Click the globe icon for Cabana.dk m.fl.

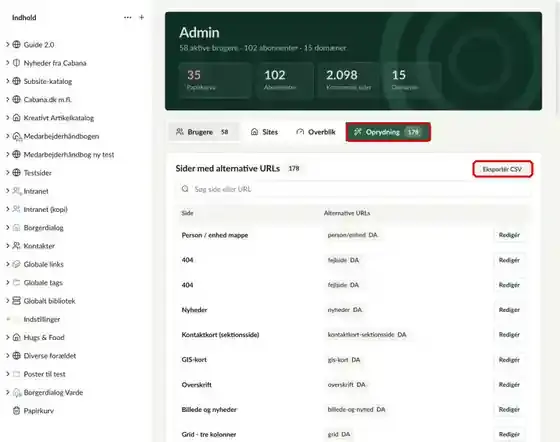pyautogui.click(x=16, y=99)
